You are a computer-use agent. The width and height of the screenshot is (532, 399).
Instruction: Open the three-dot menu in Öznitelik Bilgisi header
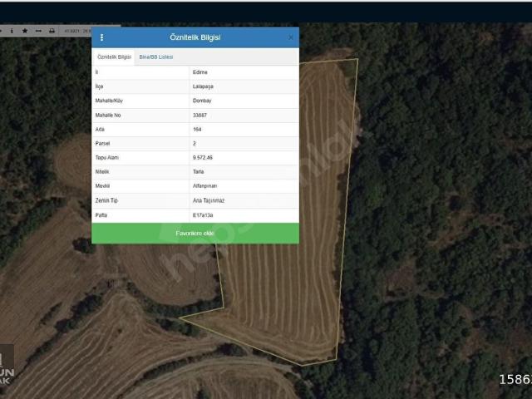tap(101, 37)
